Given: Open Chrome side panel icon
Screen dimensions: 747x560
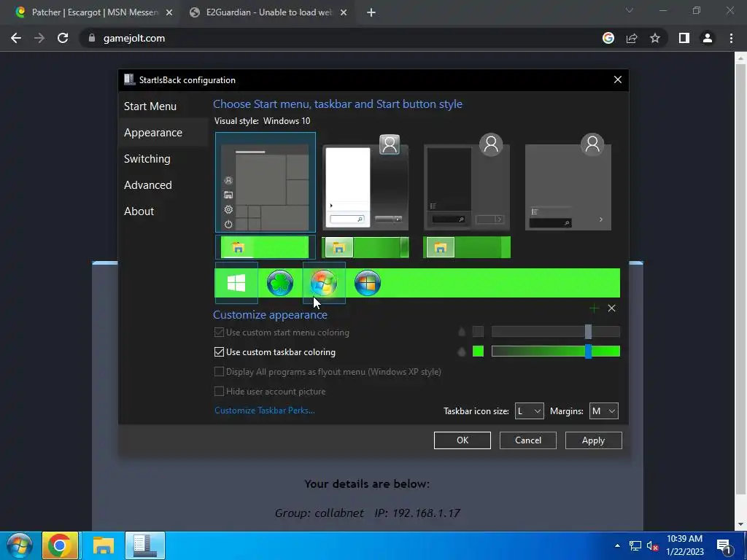Looking at the screenshot, I should pos(684,38).
